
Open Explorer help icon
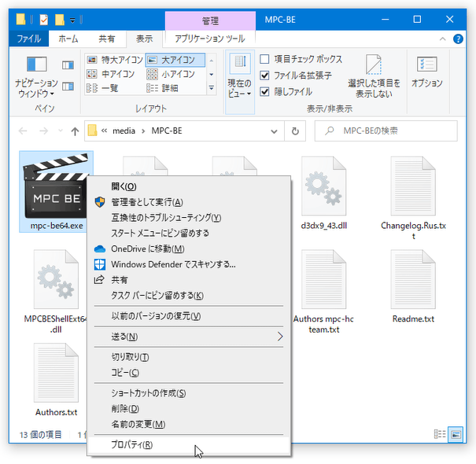click(458, 39)
